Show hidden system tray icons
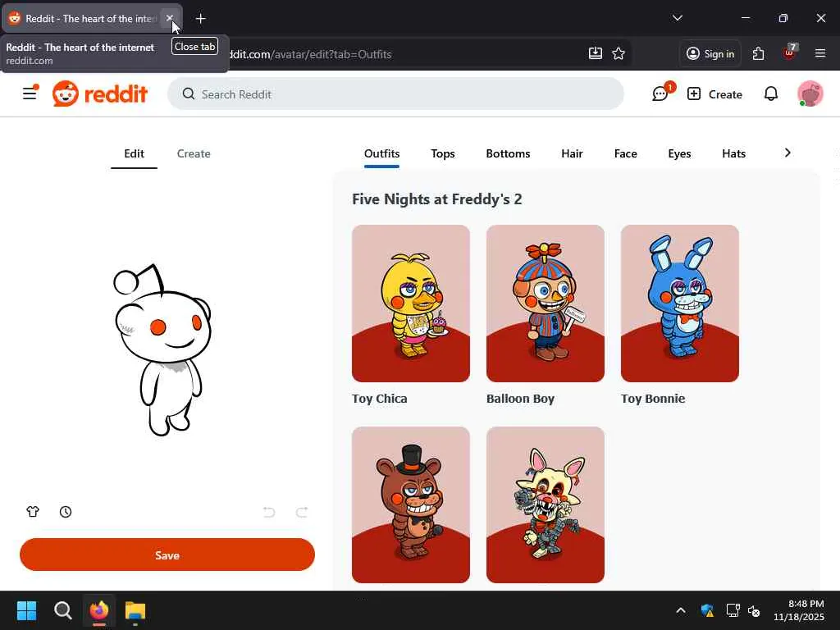 tap(680, 610)
